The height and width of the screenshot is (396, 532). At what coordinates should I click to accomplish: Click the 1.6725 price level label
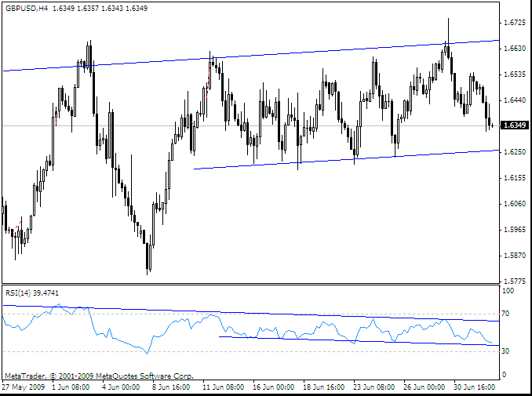pyautogui.click(x=515, y=23)
